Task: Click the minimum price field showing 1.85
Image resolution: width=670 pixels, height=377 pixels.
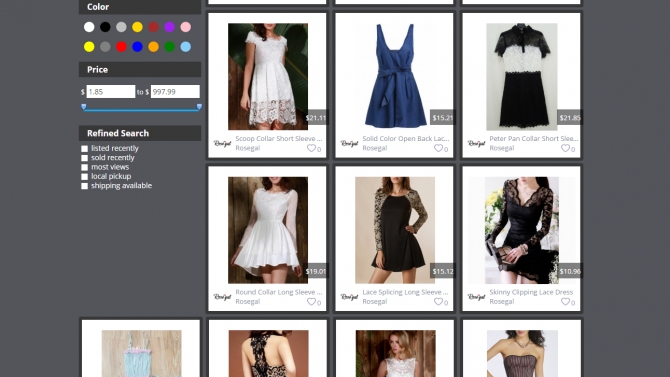Action: pos(111,91)
